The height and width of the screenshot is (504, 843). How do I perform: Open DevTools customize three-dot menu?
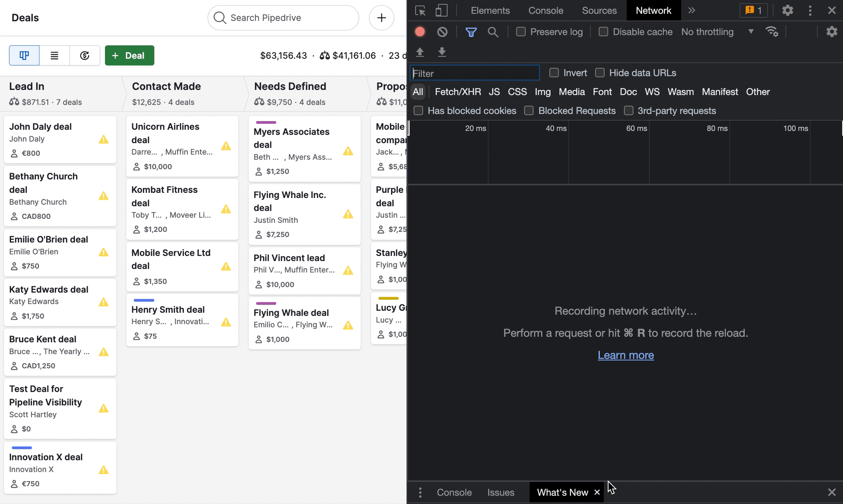click(x=810, y=11)
